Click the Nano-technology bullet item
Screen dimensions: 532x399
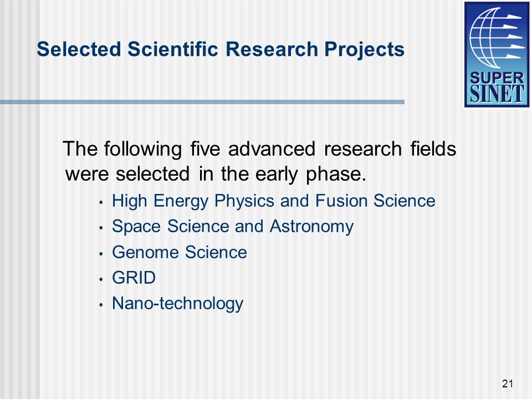point(177,303)
